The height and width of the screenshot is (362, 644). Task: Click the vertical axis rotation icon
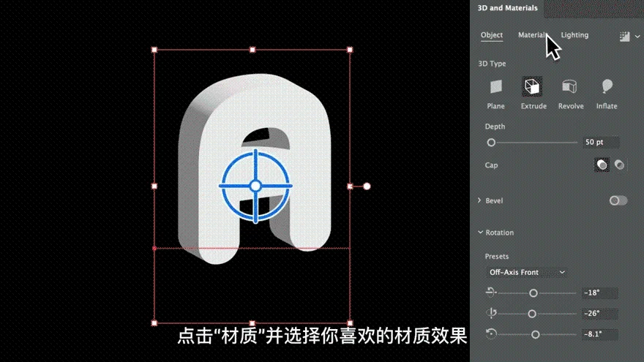click(x=491, y=313)
